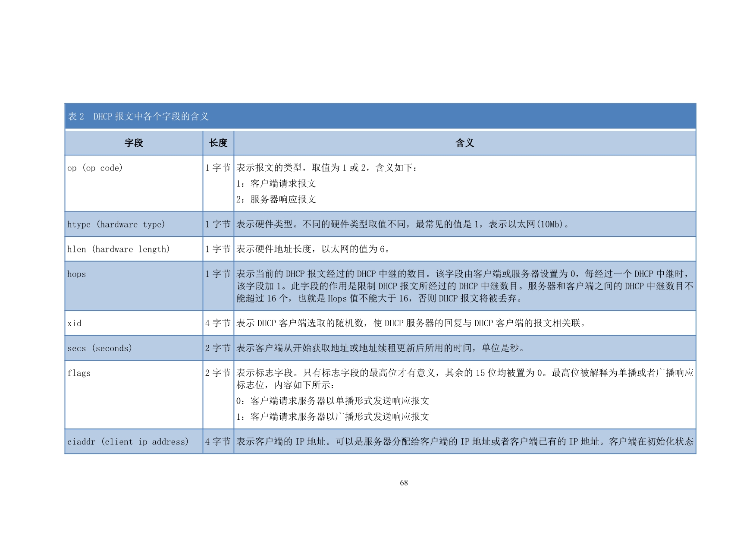Select the "字段" column header

(x=134, y=143)
